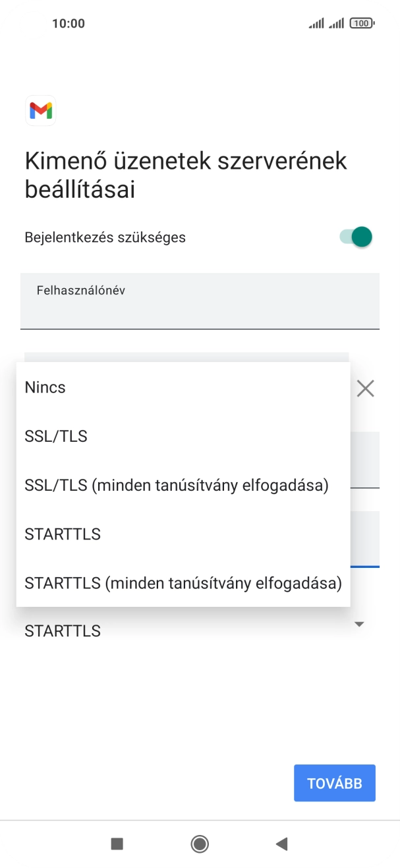Disable the Bejelentkezés szükséges switch
Screen dimensions: 400x868
point(357,237)
